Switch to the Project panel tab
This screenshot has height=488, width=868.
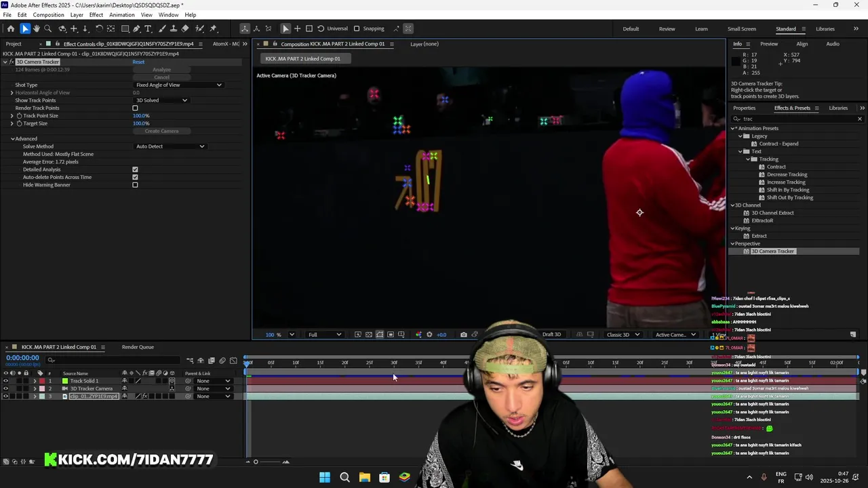(14, 44)
